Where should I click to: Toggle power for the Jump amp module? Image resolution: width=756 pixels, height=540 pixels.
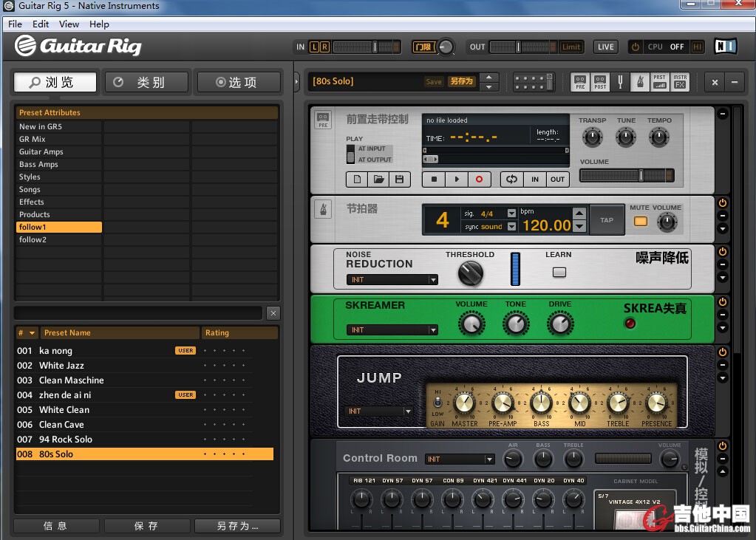point(722,352)
